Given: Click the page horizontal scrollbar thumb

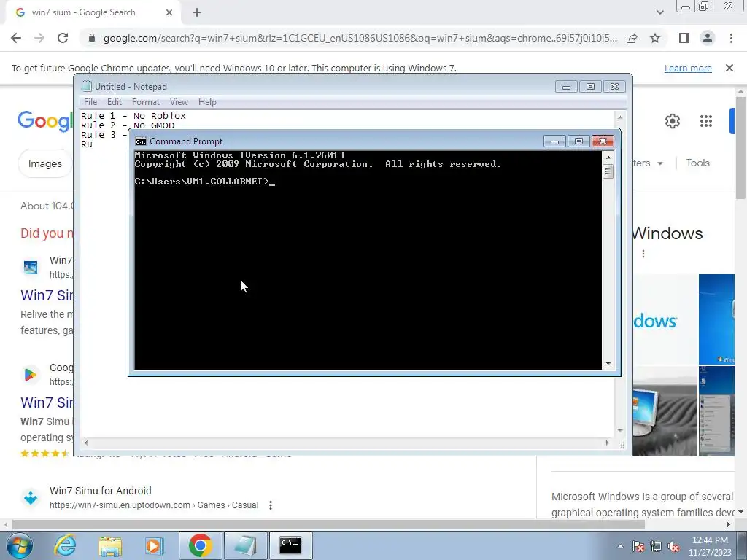Looking at the screenshot, I should click(328, 524).
